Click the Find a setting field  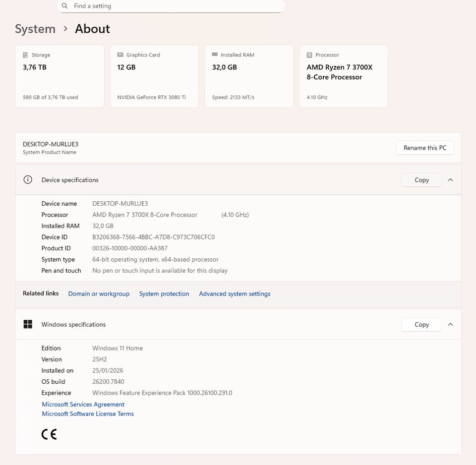point(174,6)
